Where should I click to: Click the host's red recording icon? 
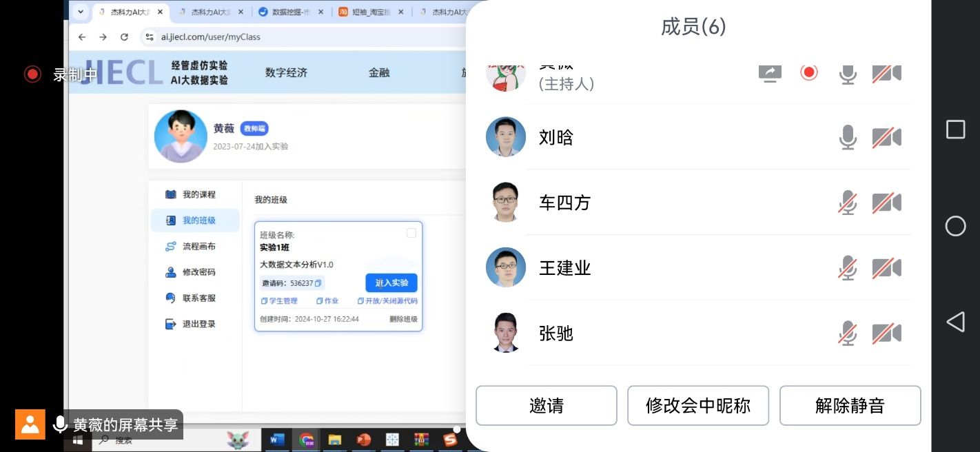809,72
